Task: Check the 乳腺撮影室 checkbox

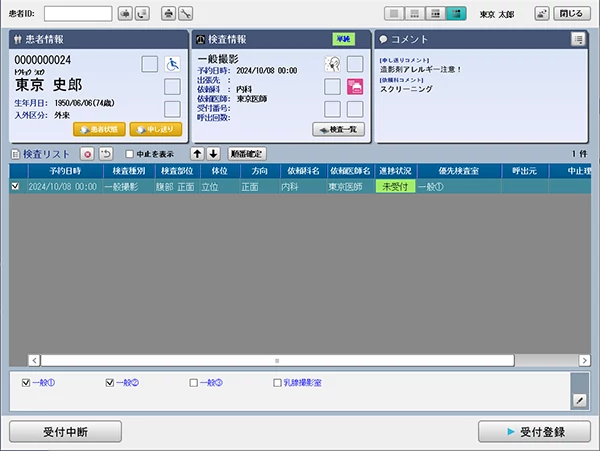Action: (277, 383)
